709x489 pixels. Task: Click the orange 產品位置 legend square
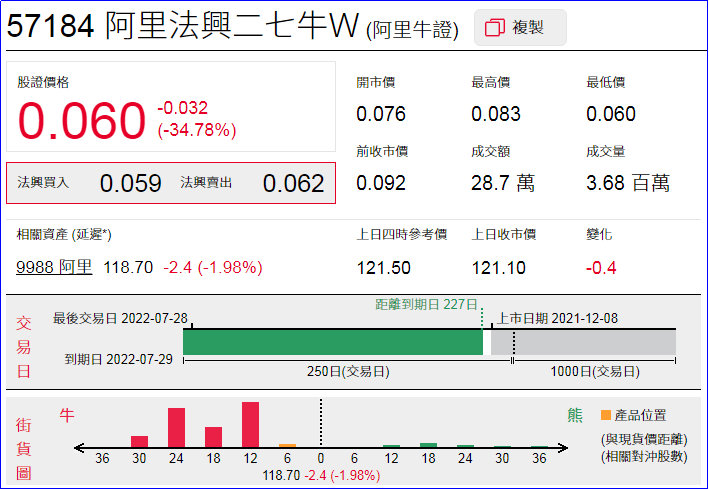pyautogui.click(x=606, y=415)
